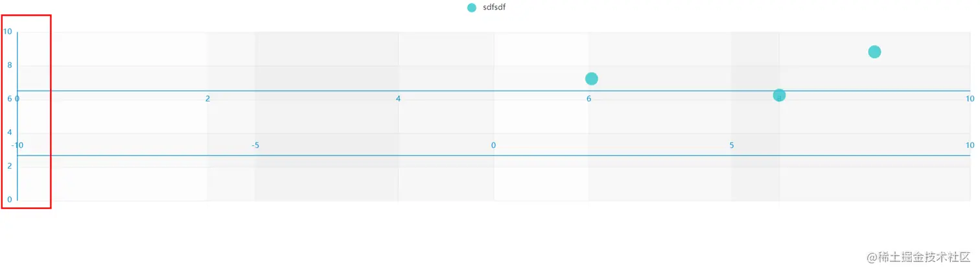Click the teal legend circle icon
The height and width of the screenshot is (273, 980).
tap(472, 8)
